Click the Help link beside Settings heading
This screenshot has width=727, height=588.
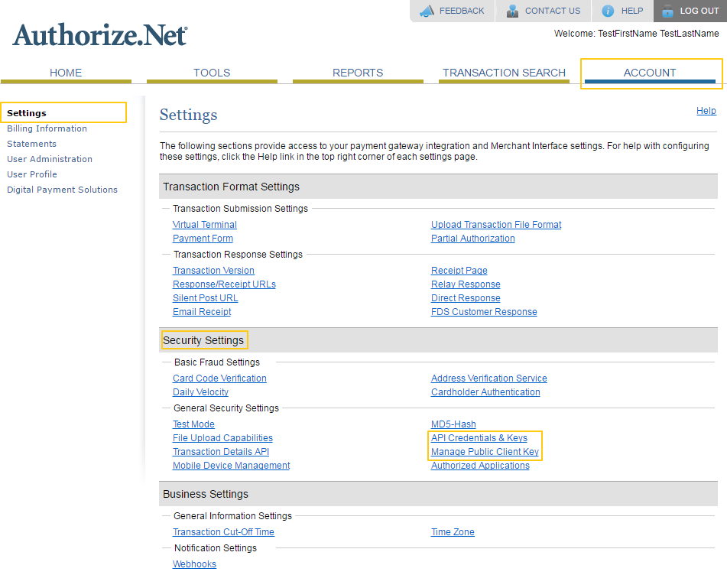pyautogui.click(x=706, y=111)
